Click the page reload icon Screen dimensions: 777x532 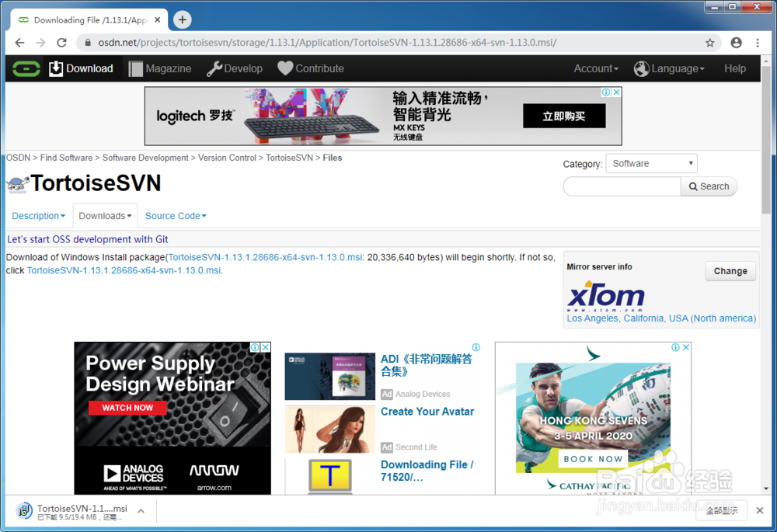61,43
